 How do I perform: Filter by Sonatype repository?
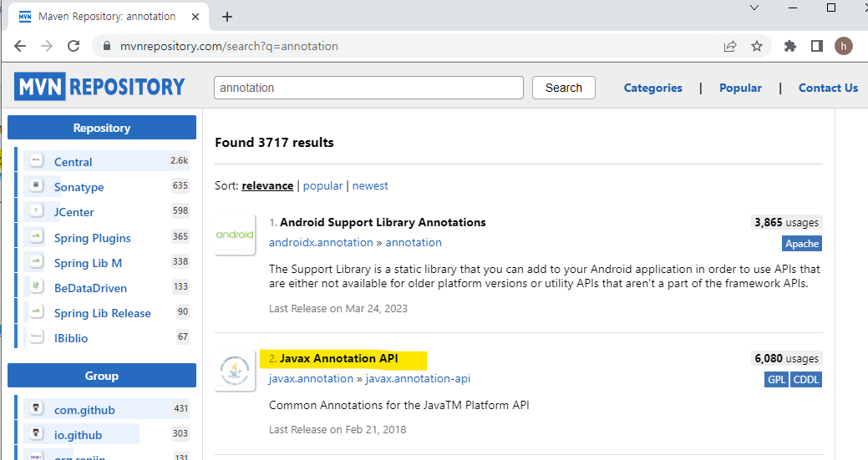[x=79, y=187]
